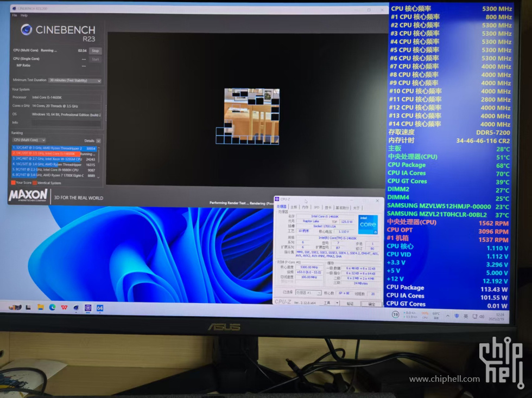Screen dimensions: 532x398
Task: Open the taskbar clock and date
Action: (497, 317)
